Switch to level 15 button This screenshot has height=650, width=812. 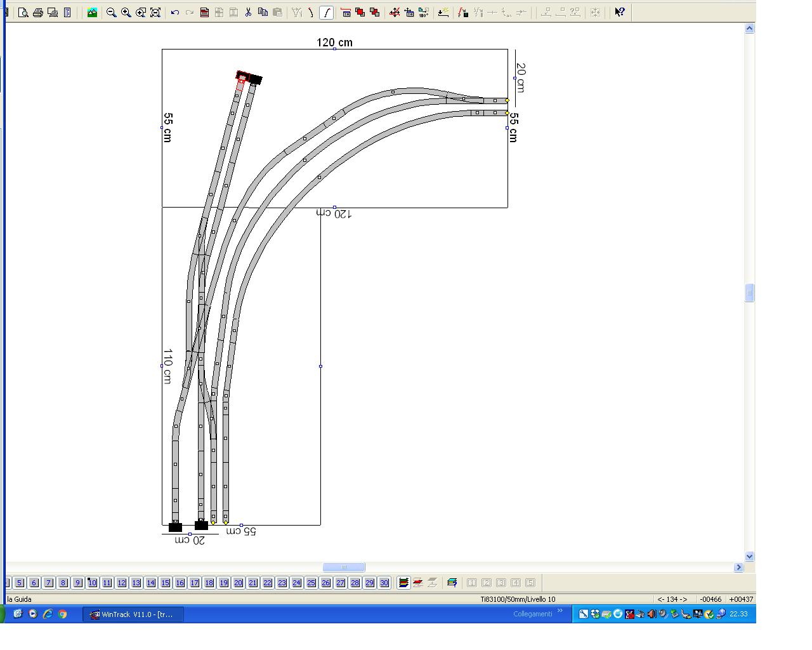(166, 583)
